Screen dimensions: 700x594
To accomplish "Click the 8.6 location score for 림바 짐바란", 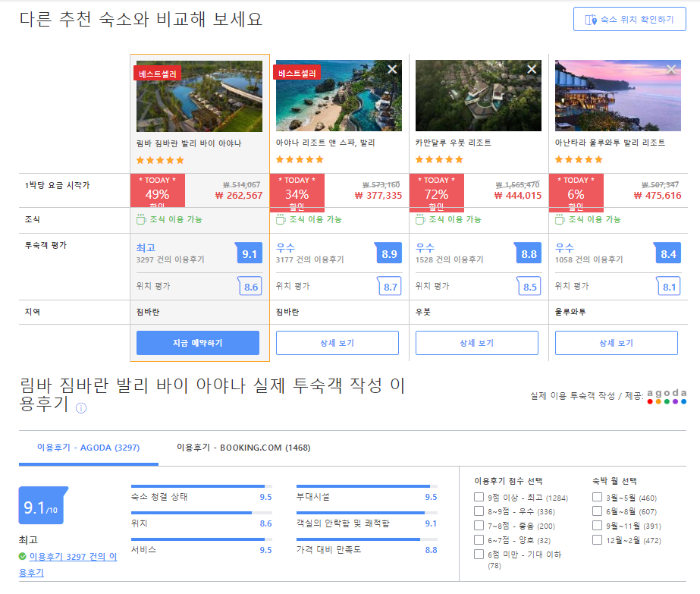I will coord(250,286).
